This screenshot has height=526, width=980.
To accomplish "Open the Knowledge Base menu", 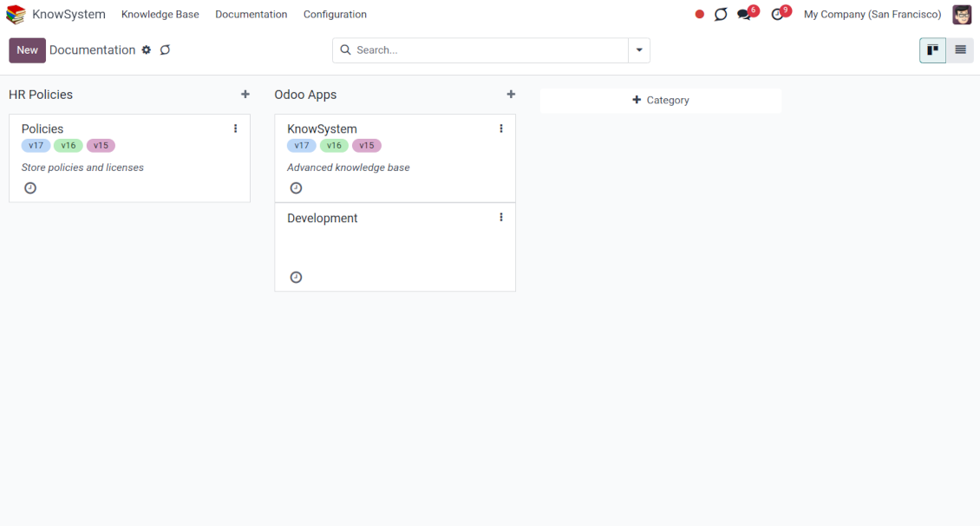I will coord(160,15).
